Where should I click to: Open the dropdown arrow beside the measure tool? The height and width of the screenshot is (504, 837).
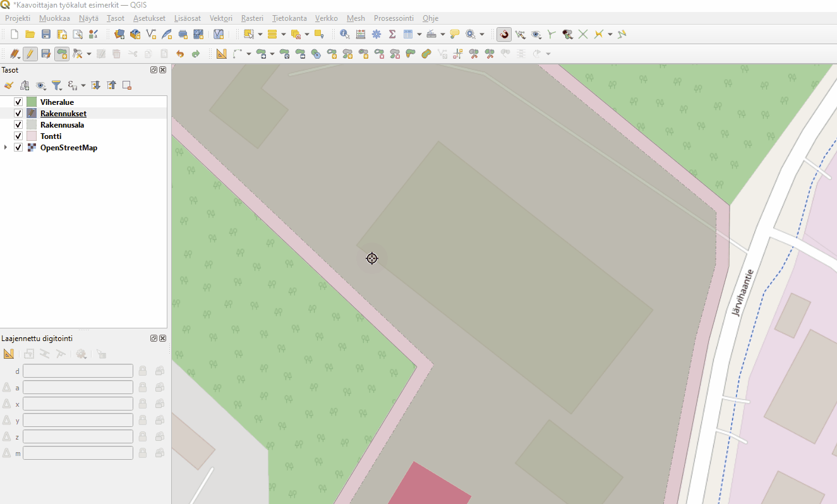pyautogui.click(x=443, y=34)
